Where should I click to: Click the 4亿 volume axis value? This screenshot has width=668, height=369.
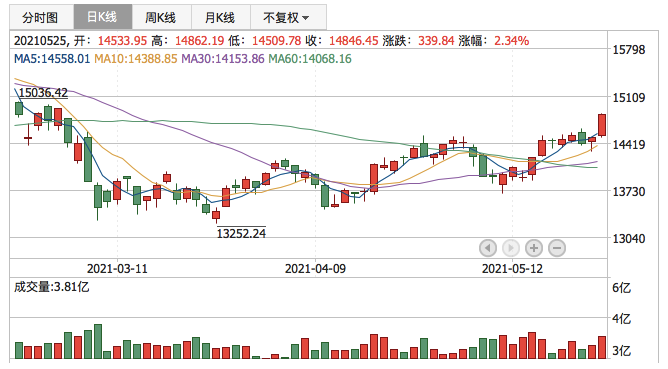(622, 319)
